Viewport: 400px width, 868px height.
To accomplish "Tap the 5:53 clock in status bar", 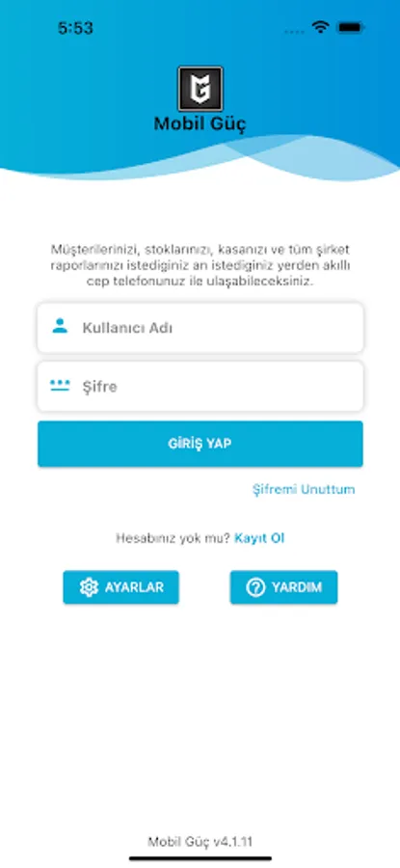I will [76, 28].
